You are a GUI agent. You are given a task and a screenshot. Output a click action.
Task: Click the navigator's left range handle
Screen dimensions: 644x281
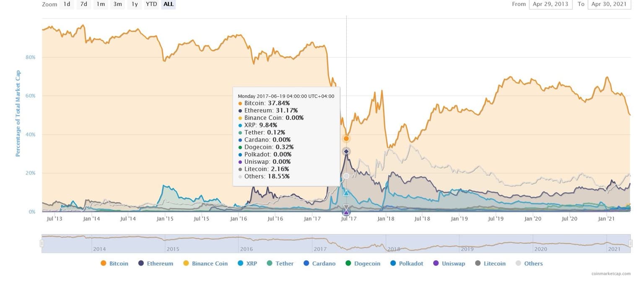[42, 243]
